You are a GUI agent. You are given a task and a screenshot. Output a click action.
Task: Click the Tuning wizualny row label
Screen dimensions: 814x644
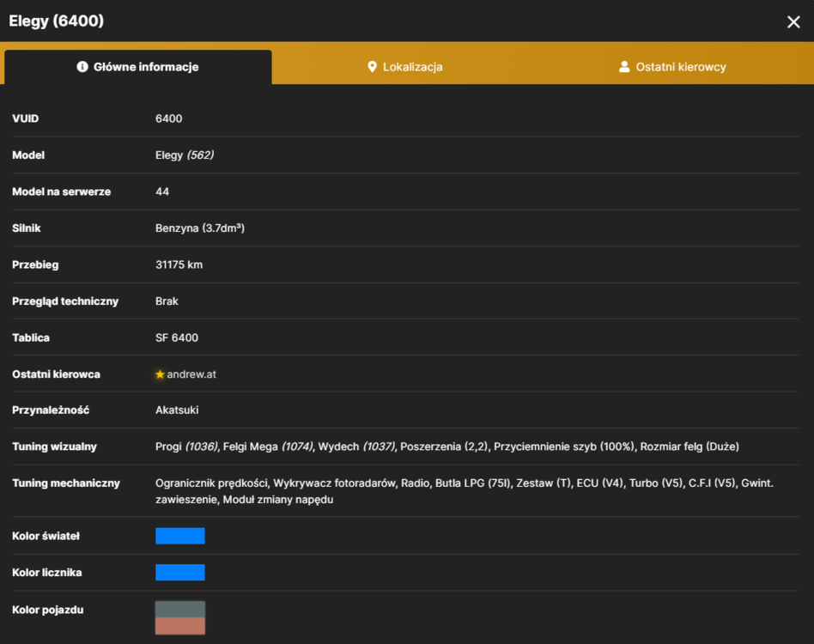(54, 447)
